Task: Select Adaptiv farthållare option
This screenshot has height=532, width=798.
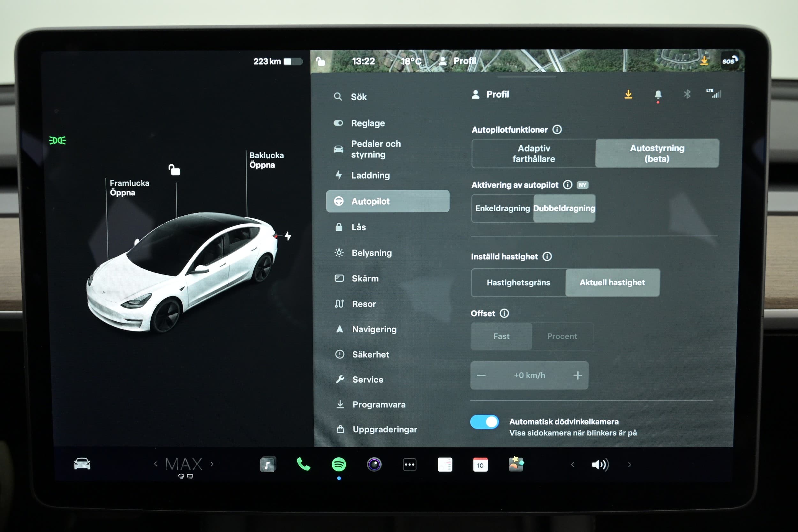Action: pyautogui.click(x=533, y=154)
